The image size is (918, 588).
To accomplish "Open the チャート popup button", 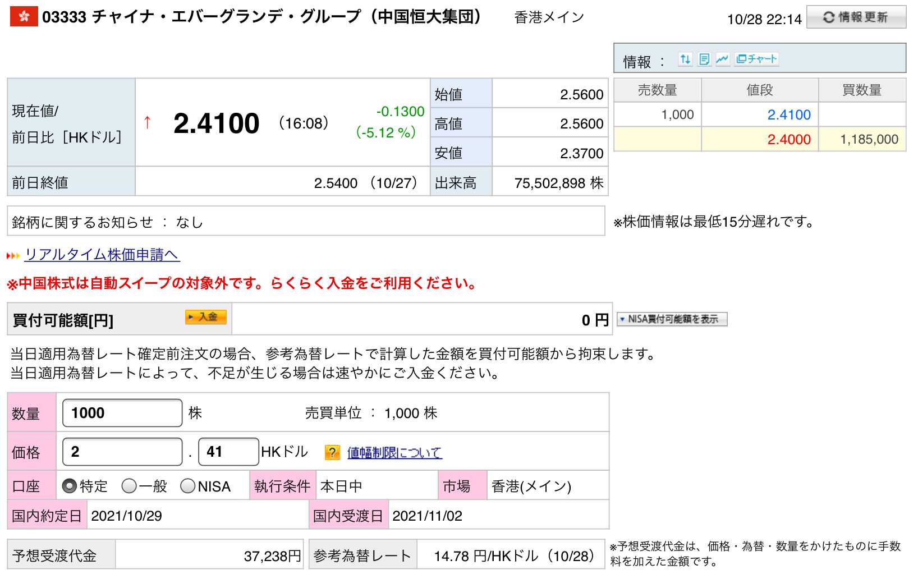I will [x=756, y=59].
